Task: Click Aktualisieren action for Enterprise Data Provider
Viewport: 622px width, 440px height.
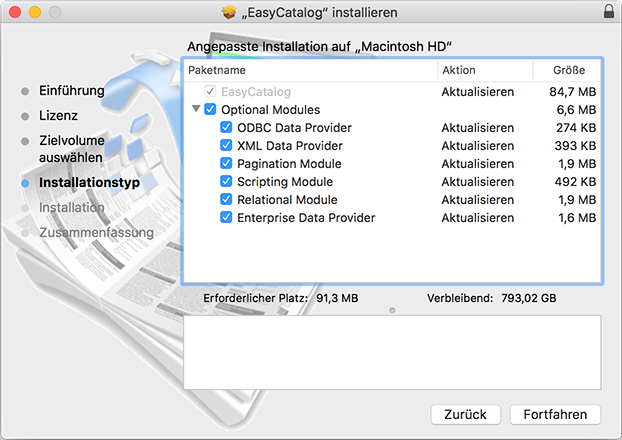Action: pyautogui.click(x=478, y=217)
